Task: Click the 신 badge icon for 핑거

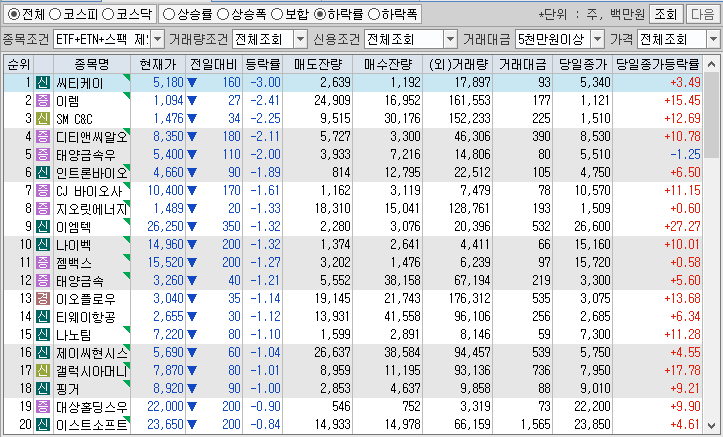Action: pyautogui.click(x=43, y=388)
